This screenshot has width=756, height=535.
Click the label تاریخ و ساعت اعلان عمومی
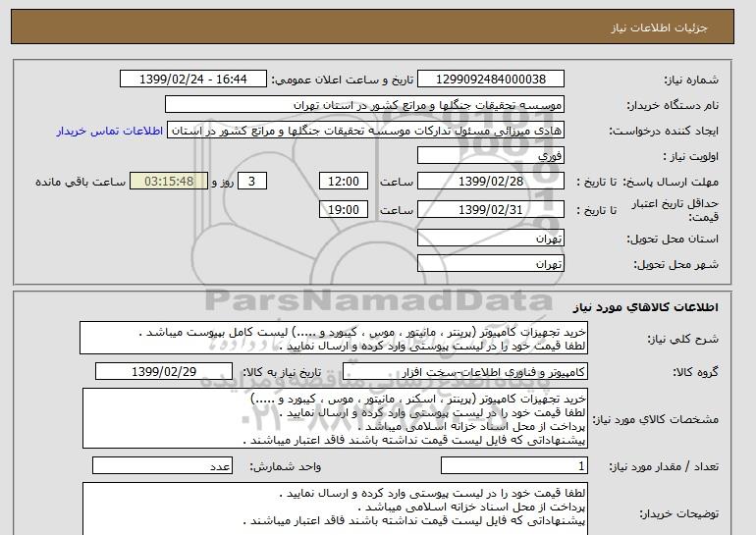[343, 80]
